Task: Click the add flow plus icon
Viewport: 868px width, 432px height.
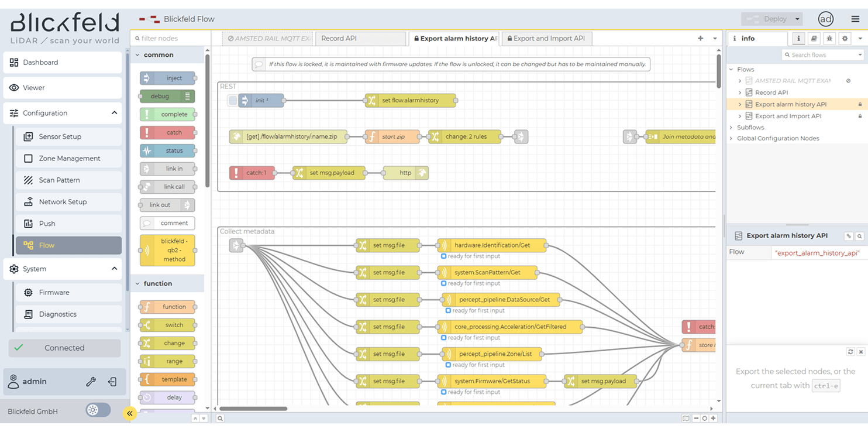Action: [700, 39]
